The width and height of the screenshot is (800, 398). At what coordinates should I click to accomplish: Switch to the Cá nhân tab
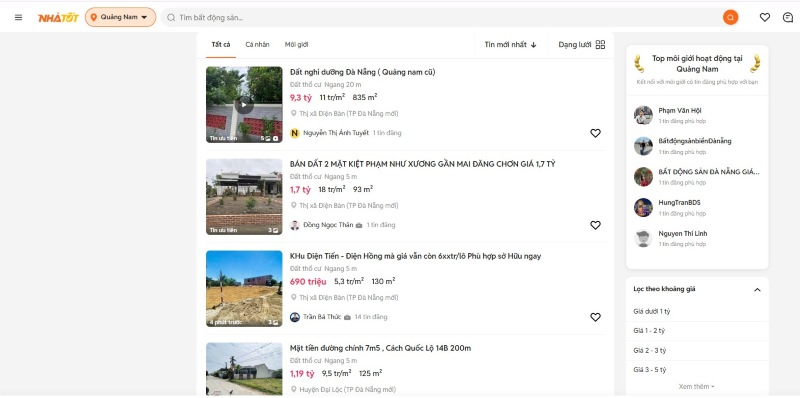point(257,45)
